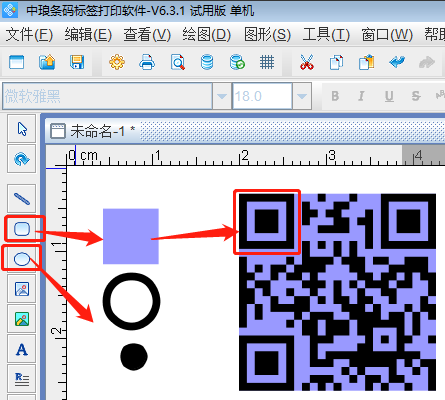Image resolution: width=445 pixels, height=400 pixels.
Task: Toggle underline formatting U
Action: point(389,96)
